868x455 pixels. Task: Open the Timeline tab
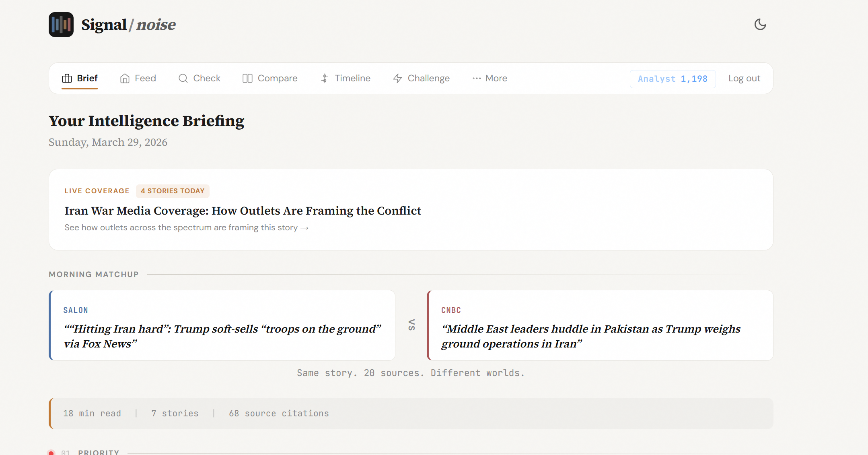pyautogui.click(x=352, y=79)
